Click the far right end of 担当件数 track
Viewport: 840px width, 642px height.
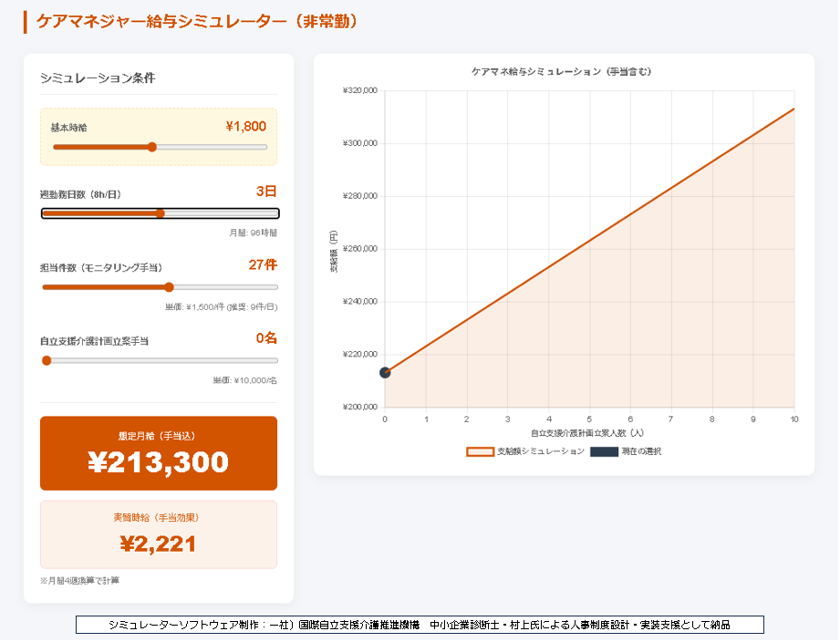click(x=275, y=287)
